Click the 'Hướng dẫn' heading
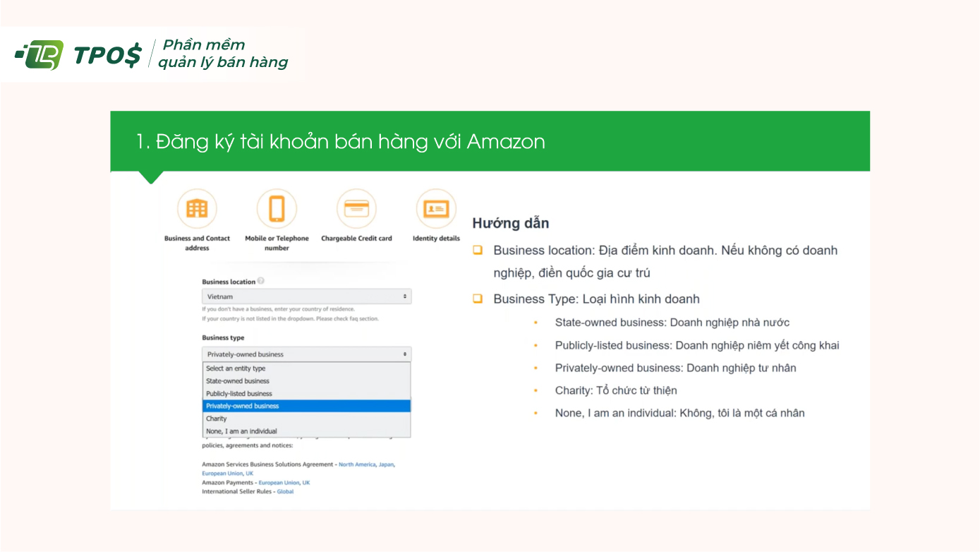 [511, 223]
